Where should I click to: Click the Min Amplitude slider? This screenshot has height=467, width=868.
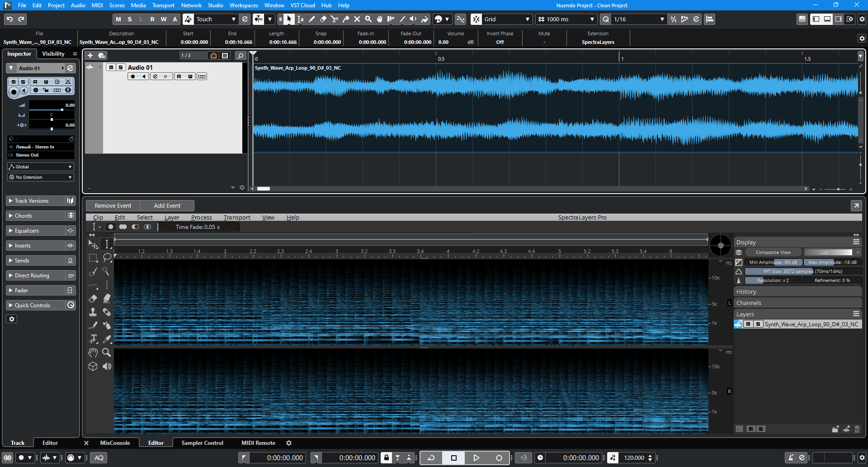pos(774,262)
